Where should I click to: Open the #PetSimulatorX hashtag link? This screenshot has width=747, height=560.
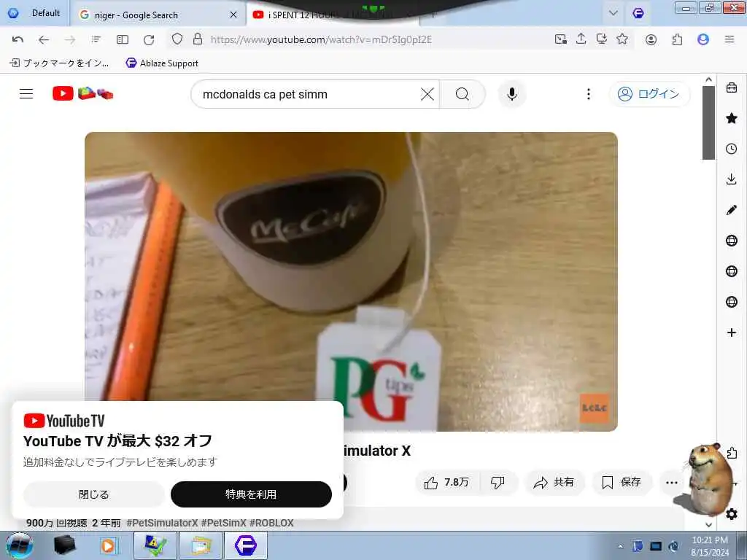(162, 523)
